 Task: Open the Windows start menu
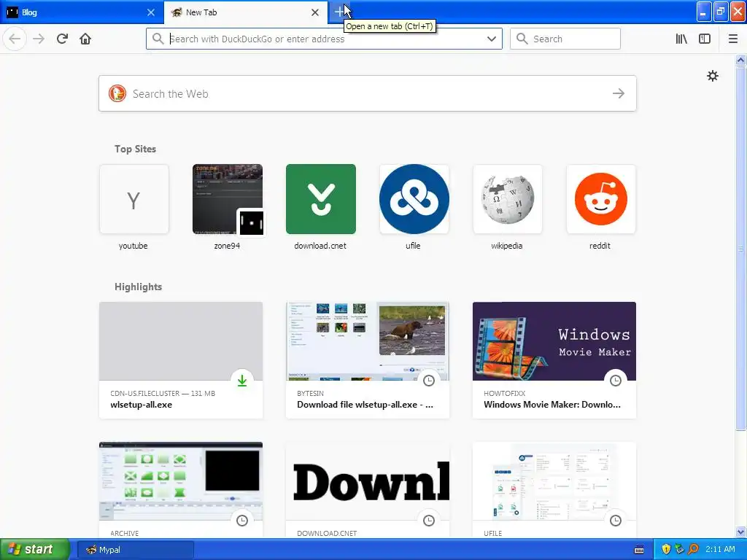pos(35,550)
